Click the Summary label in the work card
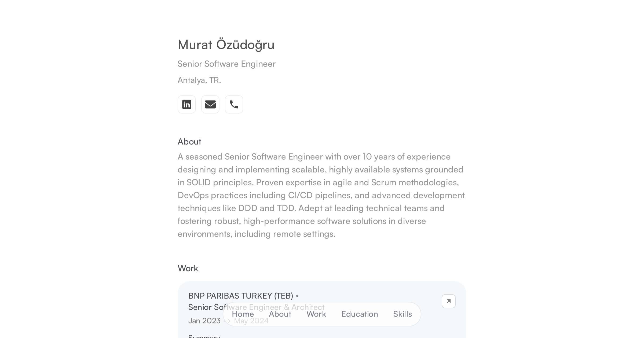The width and height of the screenshot is (644, 338). 204,336
